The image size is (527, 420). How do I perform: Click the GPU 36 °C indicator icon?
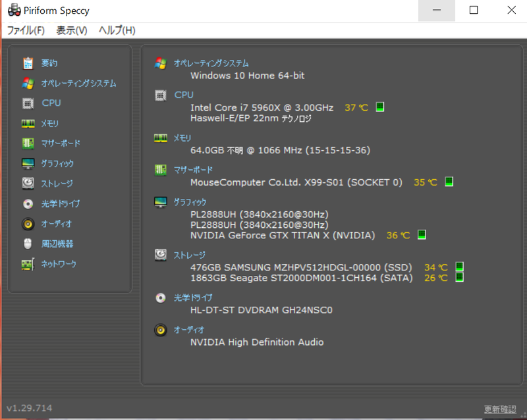(x=422, y=234)
